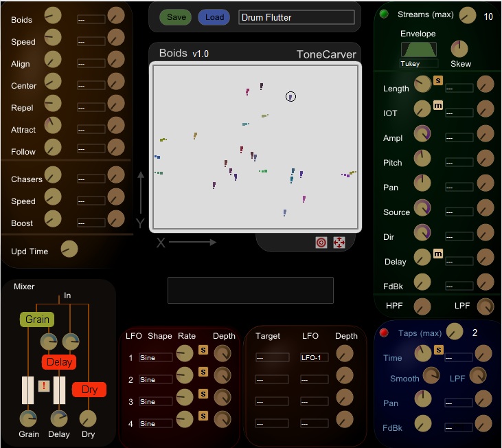Click the LFO 1 Rate knob
This screenshot has height=448, width=502.
(185, 354)
